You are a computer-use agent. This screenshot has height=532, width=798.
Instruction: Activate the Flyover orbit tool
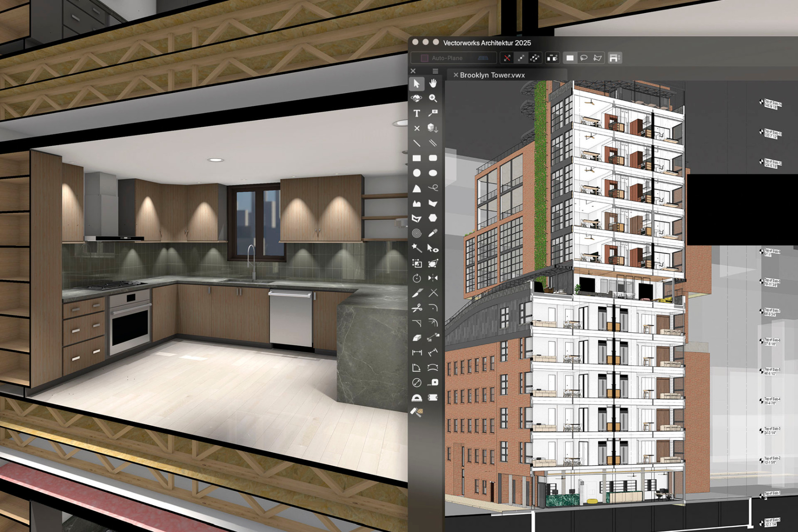click(x=417, y=98)
